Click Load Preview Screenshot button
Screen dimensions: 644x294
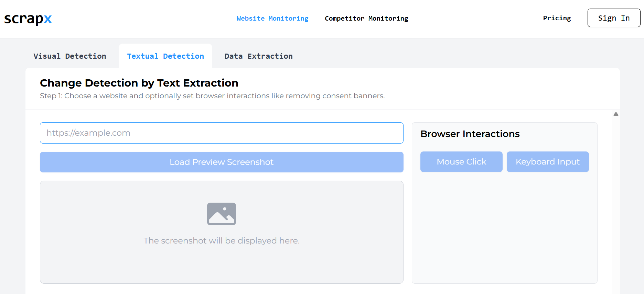pyautogui.click(x=222, y=162)
